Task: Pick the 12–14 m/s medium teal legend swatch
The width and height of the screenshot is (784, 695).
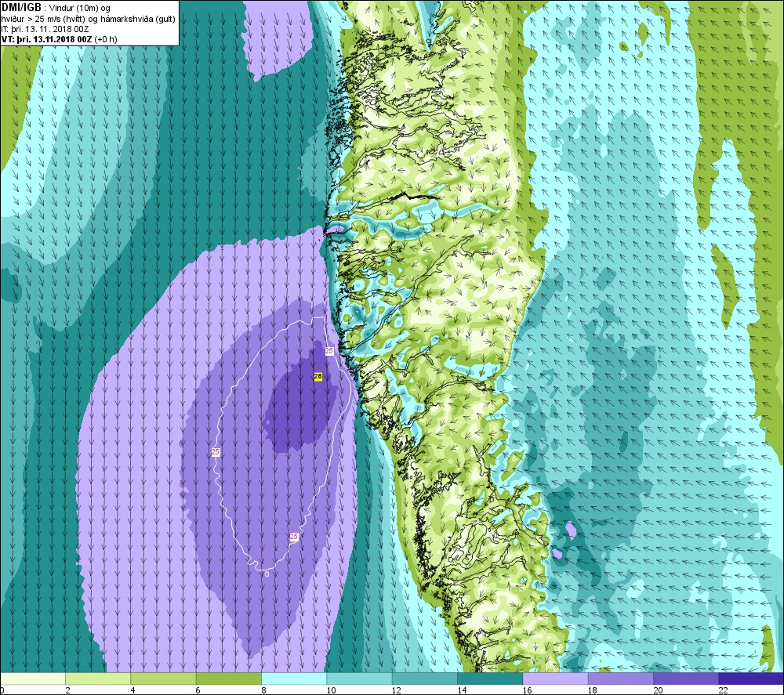Action: pos(424,679)
